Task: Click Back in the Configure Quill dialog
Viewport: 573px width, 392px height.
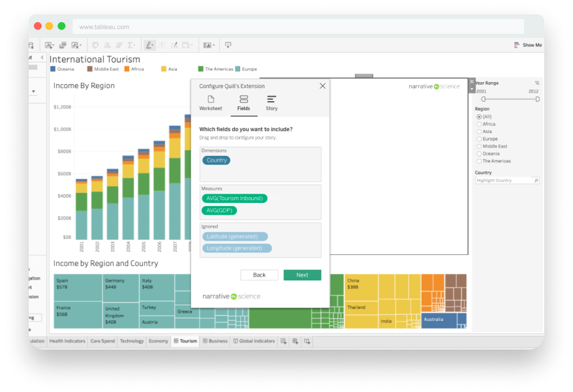Action: click(x=259, y=275)
